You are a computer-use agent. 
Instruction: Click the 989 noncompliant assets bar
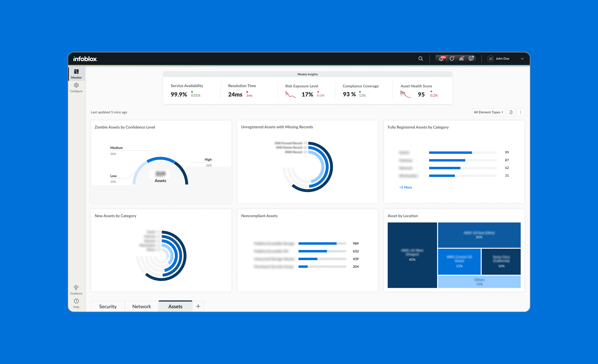[317, 243]
